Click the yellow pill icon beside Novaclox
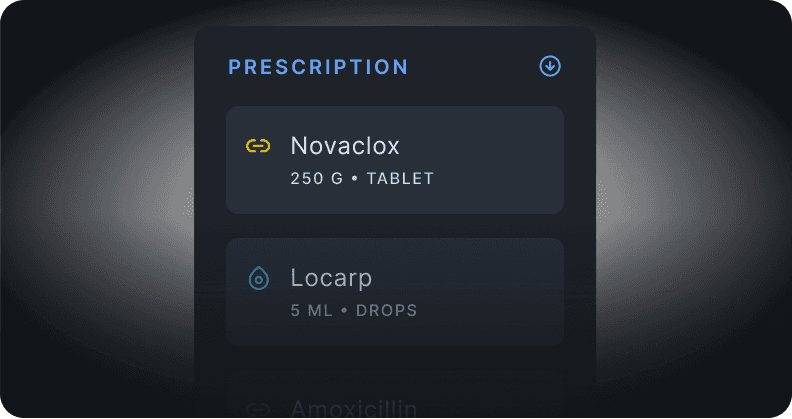This screenshot has height=419, width=792. [x=258, y=146]
